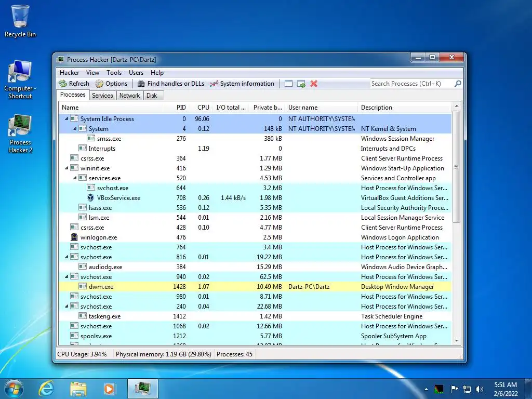Click the CPU Usage status bar entry
The width and height of the screenshot is (532, 399).
(82, 354)
